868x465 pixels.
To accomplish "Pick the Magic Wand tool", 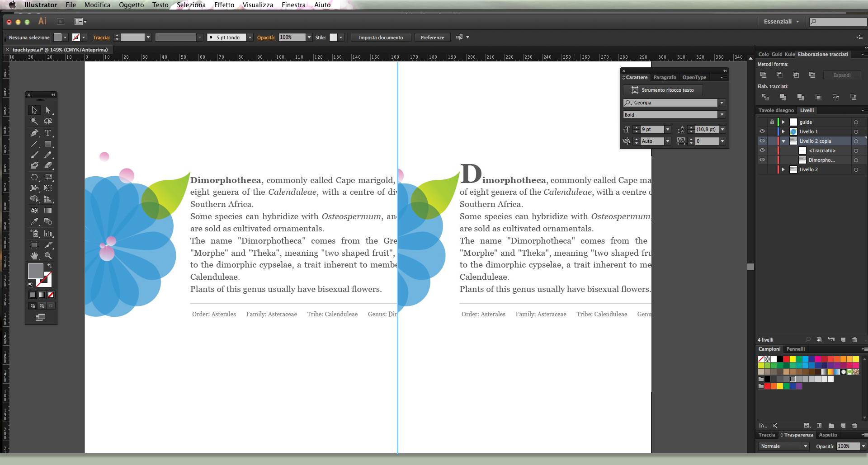I will pyautogui.click(x=34, y=121).
